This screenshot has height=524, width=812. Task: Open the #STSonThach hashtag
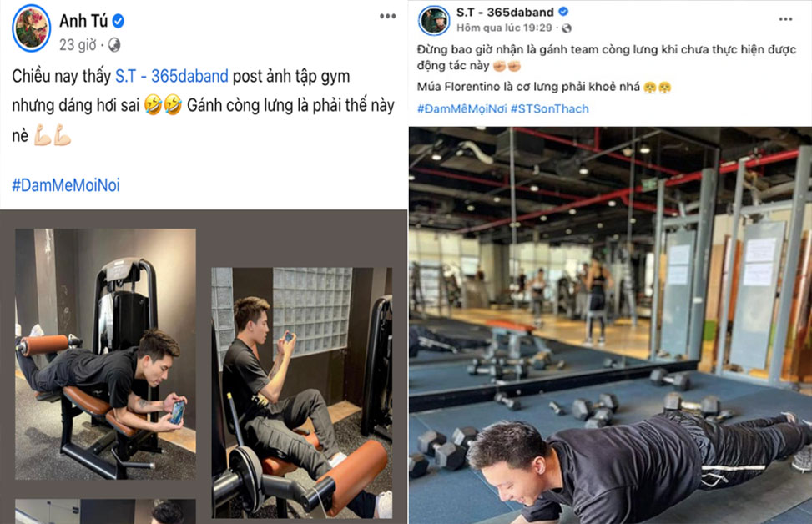pyautogui.click(x=549, y=108)
